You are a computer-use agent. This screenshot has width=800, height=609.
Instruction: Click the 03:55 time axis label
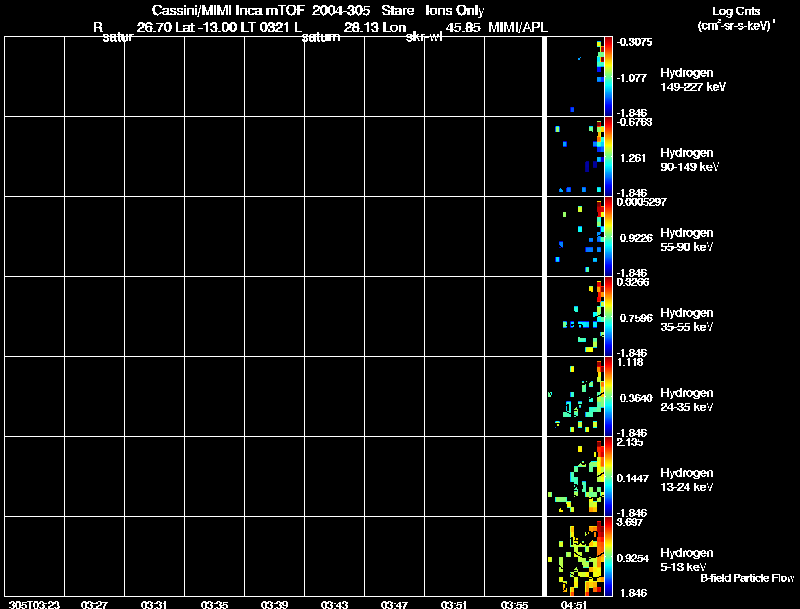point(514,605)
